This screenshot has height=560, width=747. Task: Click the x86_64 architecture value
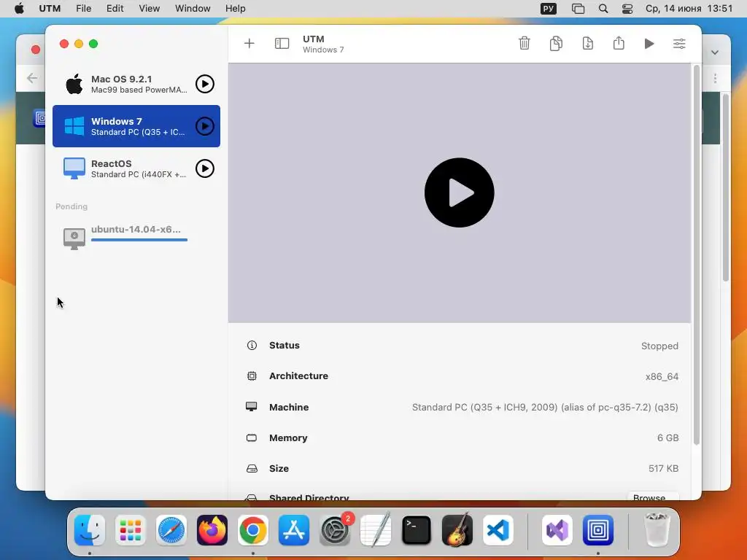(662, 377)
